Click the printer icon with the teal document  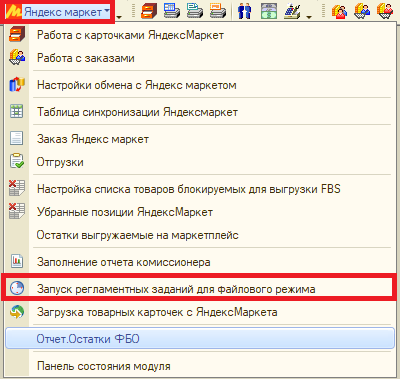click(195, 11)
